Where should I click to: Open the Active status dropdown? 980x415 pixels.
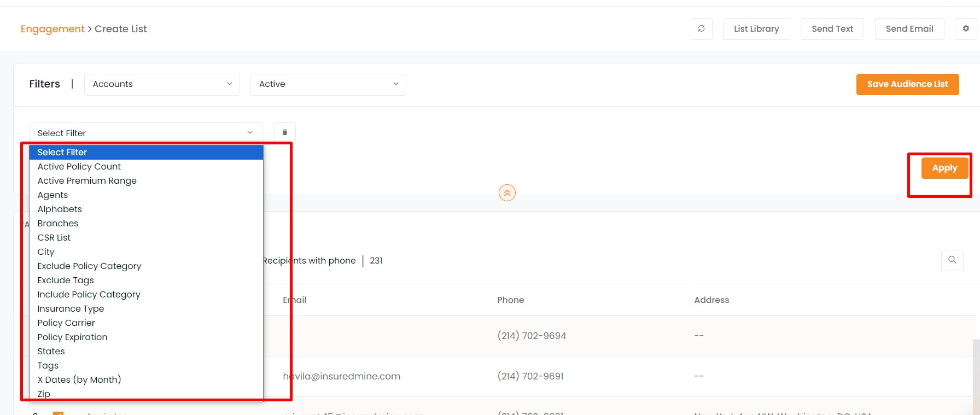pos(328,84)
